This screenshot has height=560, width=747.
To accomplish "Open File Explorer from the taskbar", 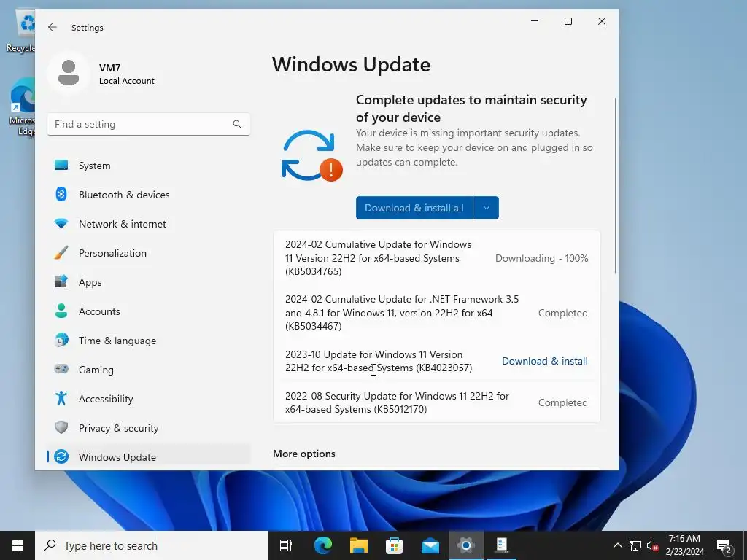I will [x=359, y=545].
